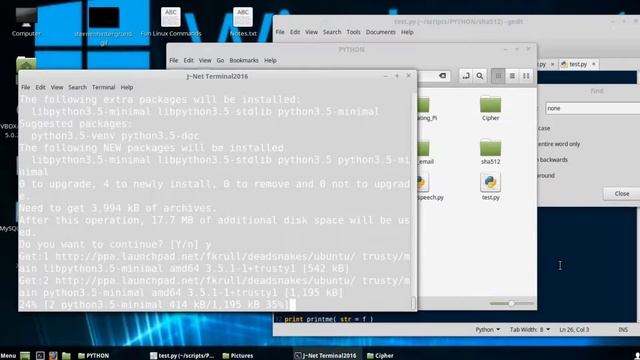The width and height of the screenshot is (640, 360).
Task: Open the Go menu in file manager
Action: [x=220, y=60]
